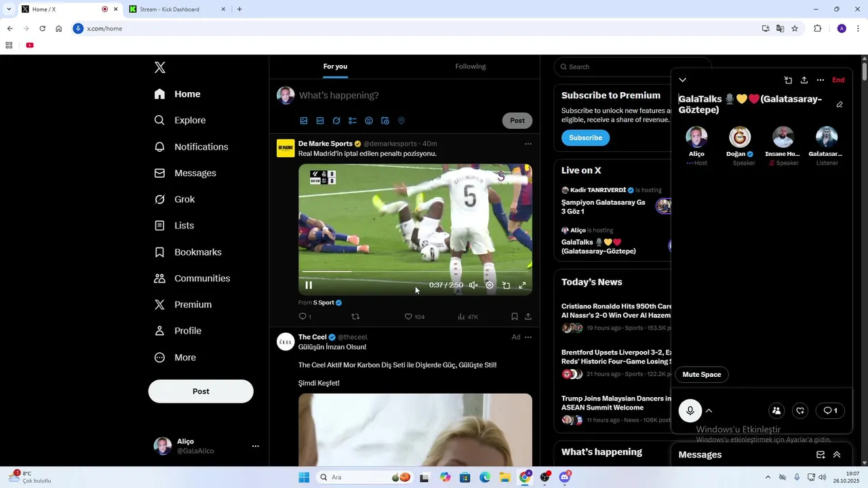The image size is (868, 488).
Task: Open the Space comments bubble showing 1
Action: point(830,411)
